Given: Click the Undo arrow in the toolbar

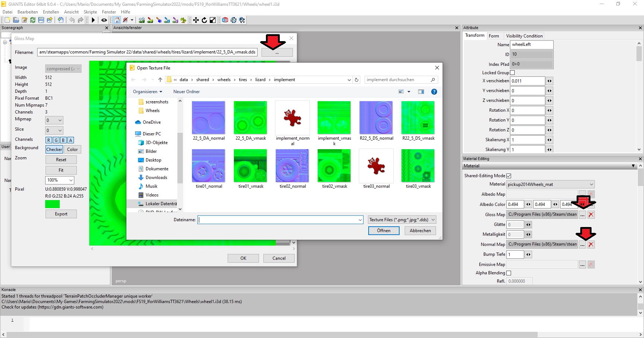Looking at the screenshot, I should (x=72, y=20).
